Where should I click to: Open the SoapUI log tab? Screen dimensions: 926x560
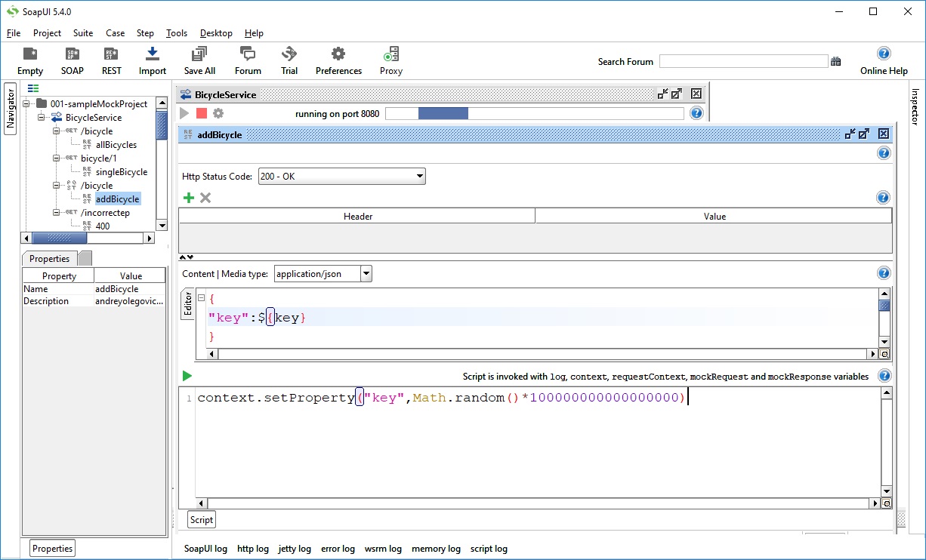[205, 549]
